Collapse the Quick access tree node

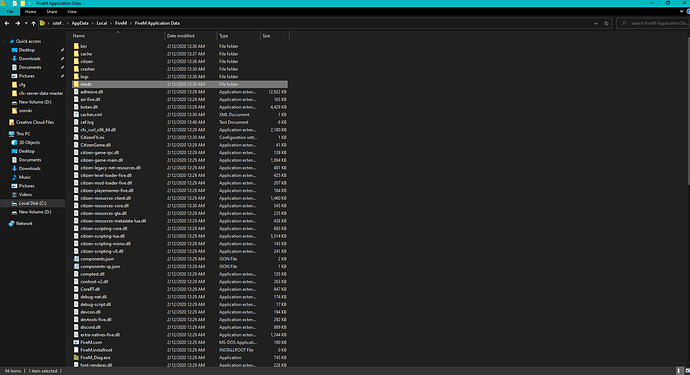coord(4,41)
